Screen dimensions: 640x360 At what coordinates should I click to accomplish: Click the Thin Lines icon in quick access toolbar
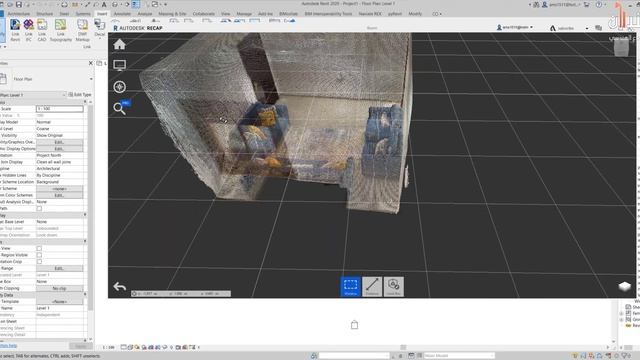pos(136,4)
